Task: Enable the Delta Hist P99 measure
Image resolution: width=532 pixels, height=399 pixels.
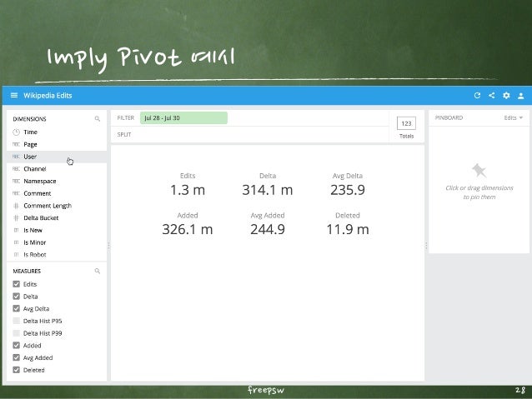Action: (x=16, y=333)
